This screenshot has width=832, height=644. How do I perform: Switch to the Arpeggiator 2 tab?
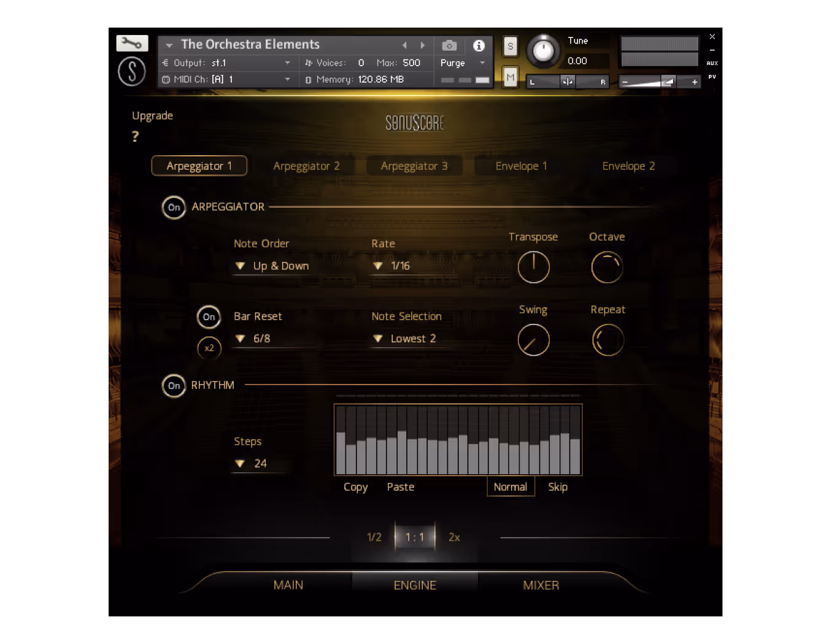306,166
